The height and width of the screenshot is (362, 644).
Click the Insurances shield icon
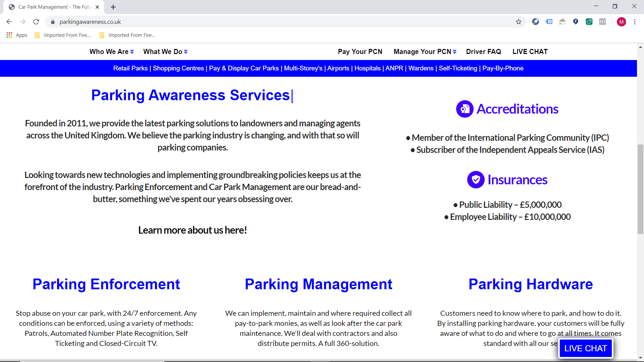click(476, 180)
